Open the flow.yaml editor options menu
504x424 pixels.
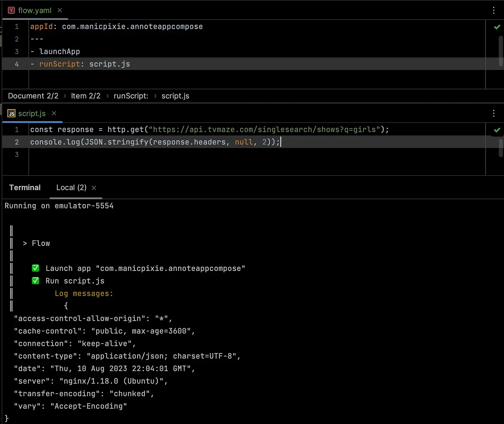click(494, 10)
